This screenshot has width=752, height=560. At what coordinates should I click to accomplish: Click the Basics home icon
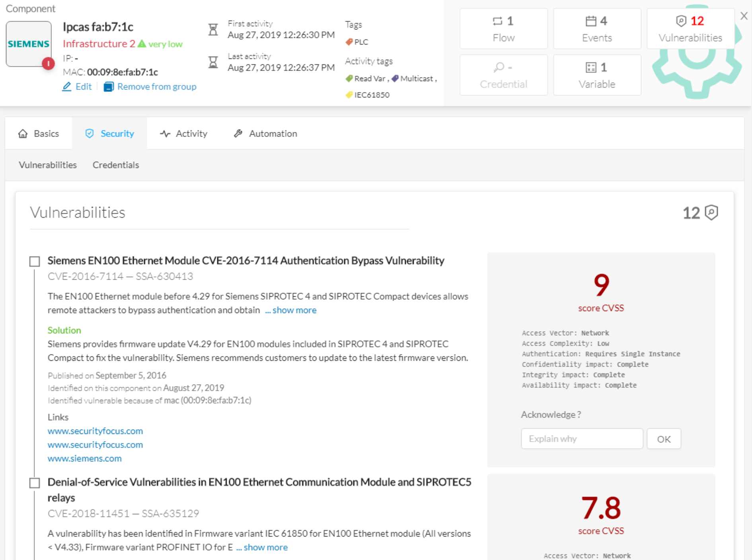[x=23, y=134]
